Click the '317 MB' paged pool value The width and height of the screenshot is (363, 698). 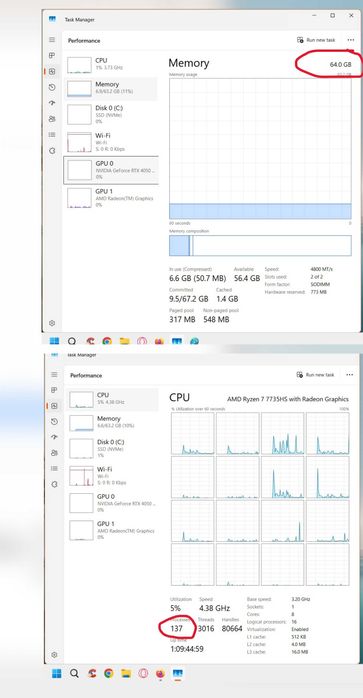tap(182, 319)
